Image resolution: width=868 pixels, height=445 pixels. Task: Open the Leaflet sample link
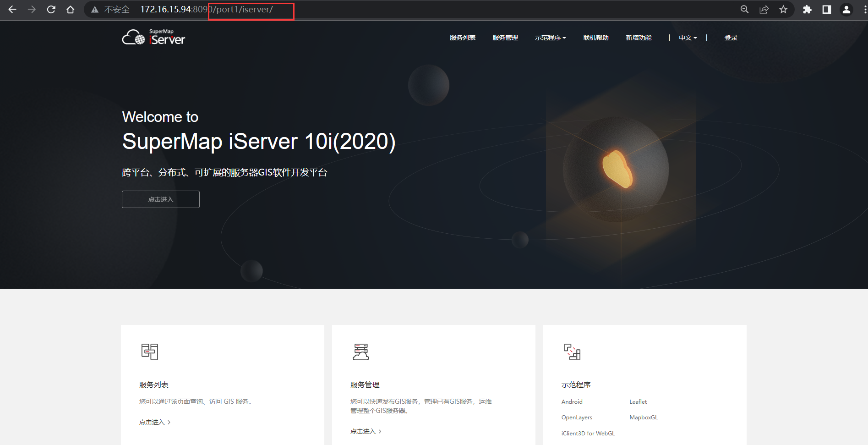click(638, 401)
